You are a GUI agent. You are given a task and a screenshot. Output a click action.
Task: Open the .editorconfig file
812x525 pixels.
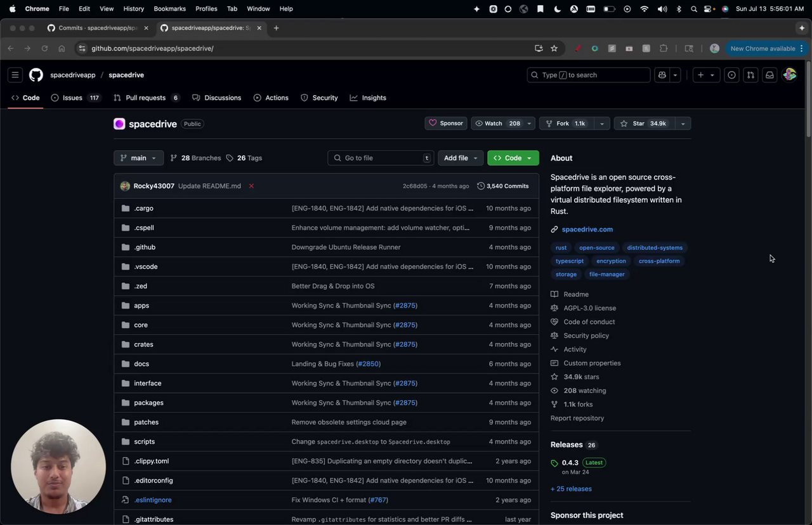coord(154,481)
